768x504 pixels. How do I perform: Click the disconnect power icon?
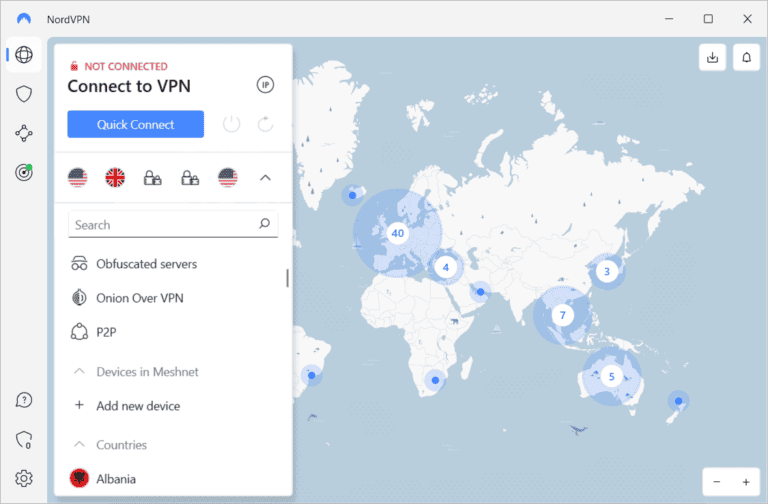pos(231,124)
